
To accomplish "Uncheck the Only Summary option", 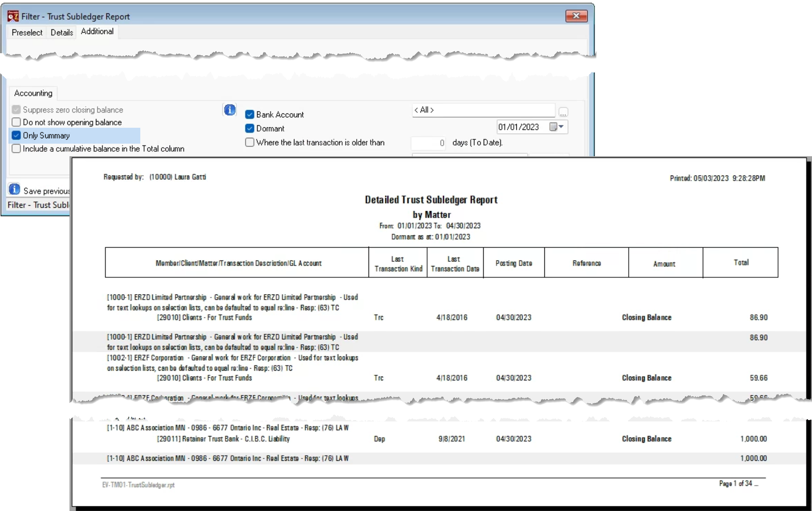I will (x=16, y=135).
